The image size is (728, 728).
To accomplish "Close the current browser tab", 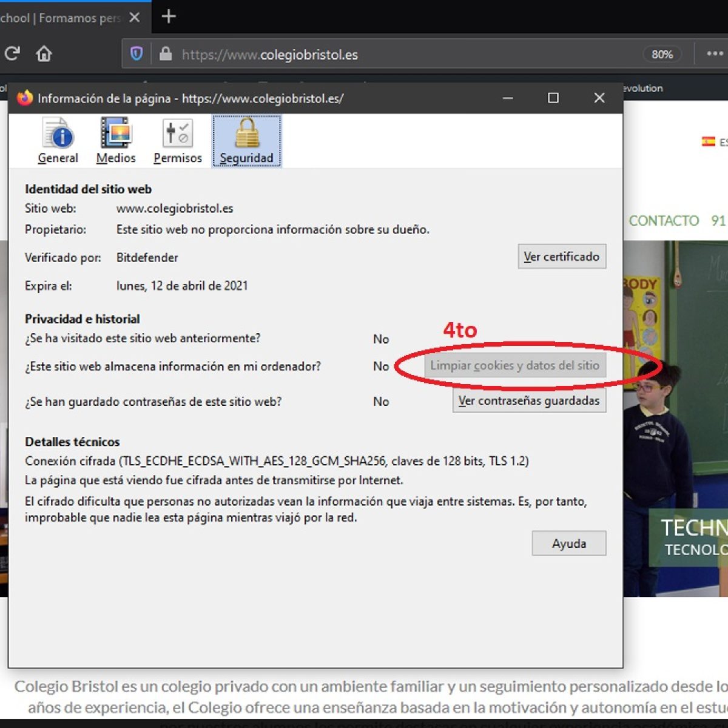I will (x=135, y=18).
